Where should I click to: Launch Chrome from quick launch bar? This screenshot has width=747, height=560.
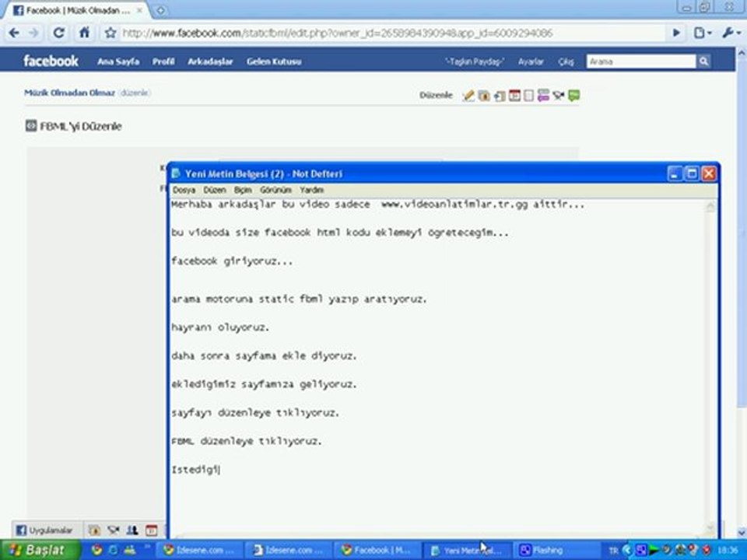(x=96, y=550)
